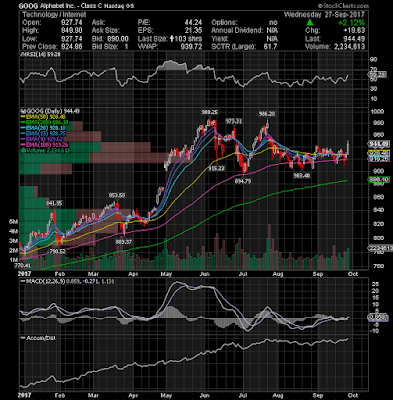
Task: Click the RSI(14) 59.28 indicator label
Action: [x=41, y=55]
